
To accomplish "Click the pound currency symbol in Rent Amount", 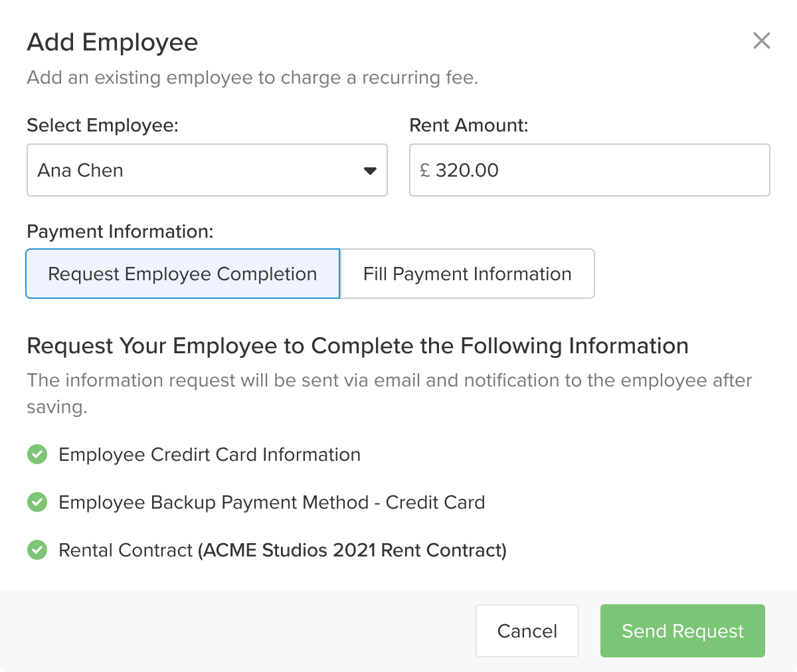I will pyautogui.click(x=425, y=171).
